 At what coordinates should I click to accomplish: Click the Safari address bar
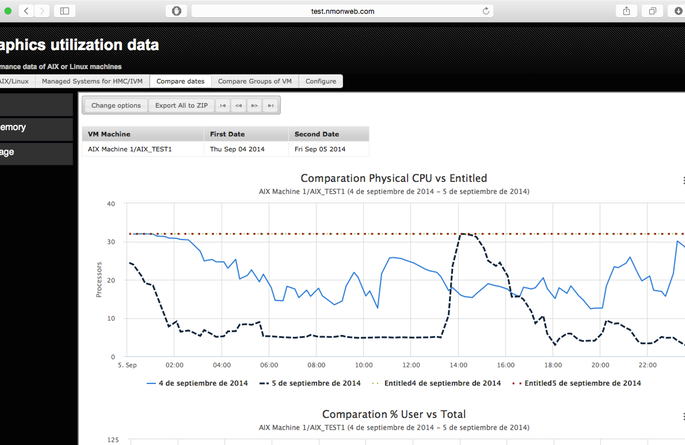(x=340, y=10)
